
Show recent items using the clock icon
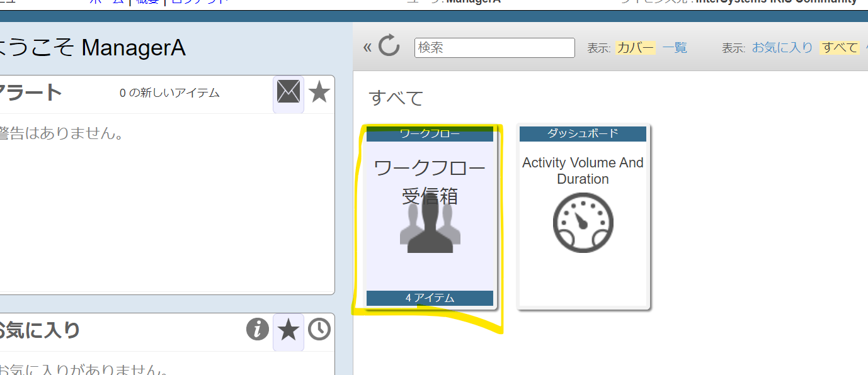point(319,329)
